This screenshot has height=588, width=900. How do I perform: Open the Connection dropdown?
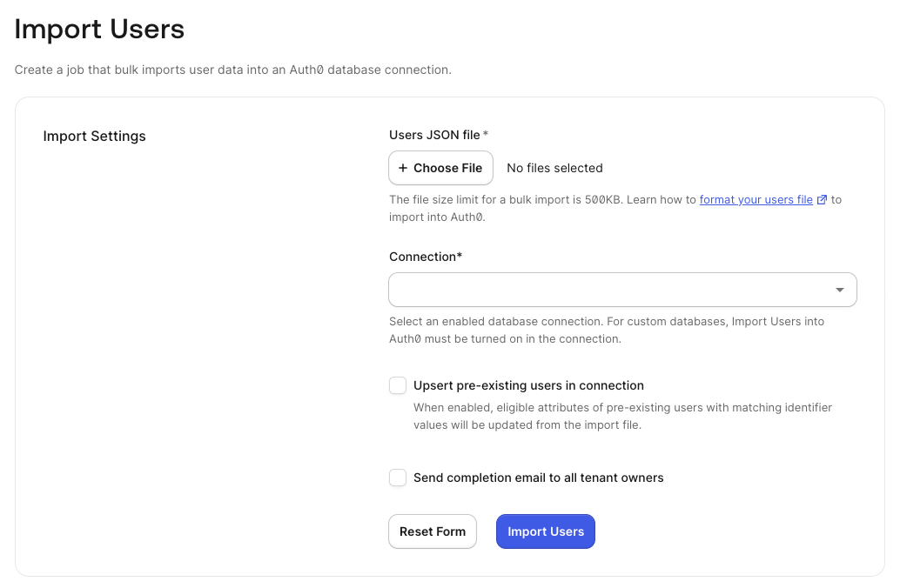622,290
